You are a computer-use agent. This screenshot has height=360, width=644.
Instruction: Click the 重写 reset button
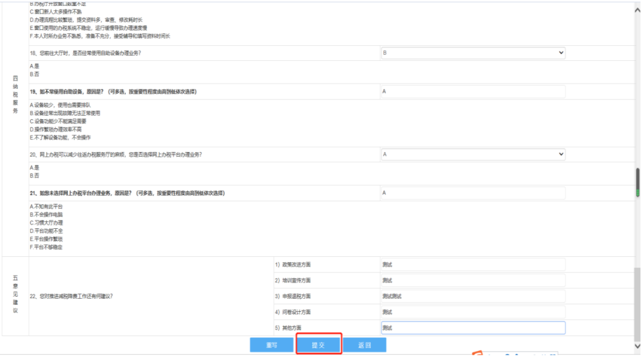(271, 345)
